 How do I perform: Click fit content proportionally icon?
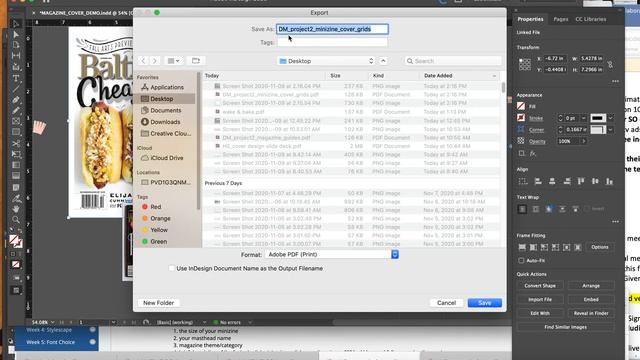[533, 247]
